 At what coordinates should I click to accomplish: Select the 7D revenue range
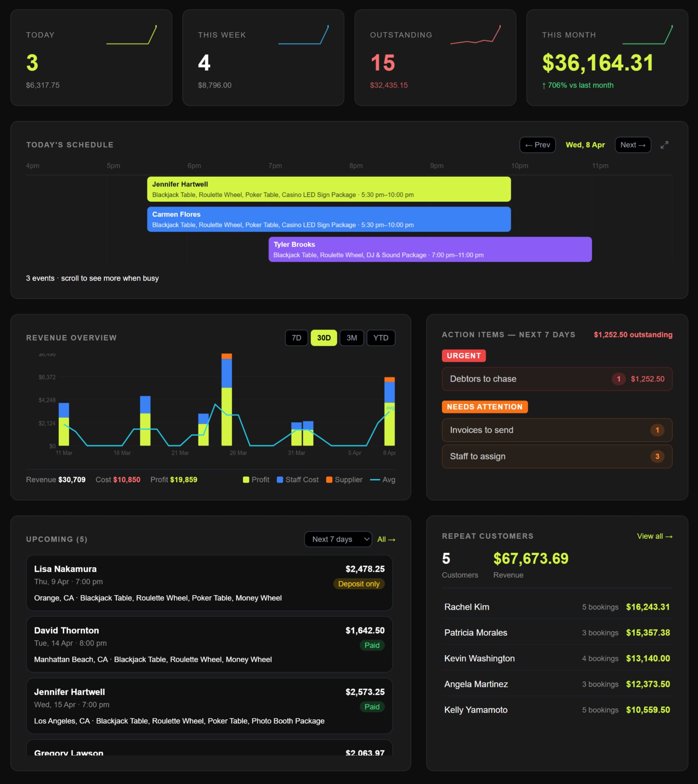(x=296, y=338)
